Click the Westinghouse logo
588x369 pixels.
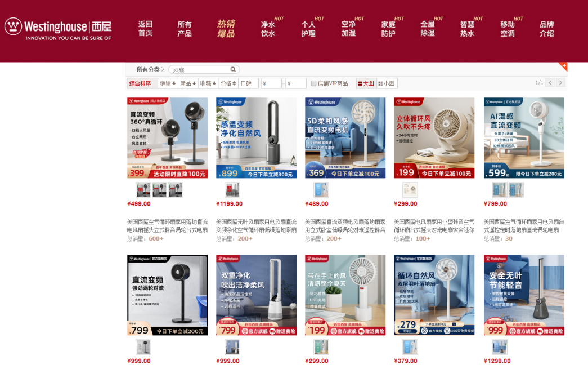[x=58, y=29]
